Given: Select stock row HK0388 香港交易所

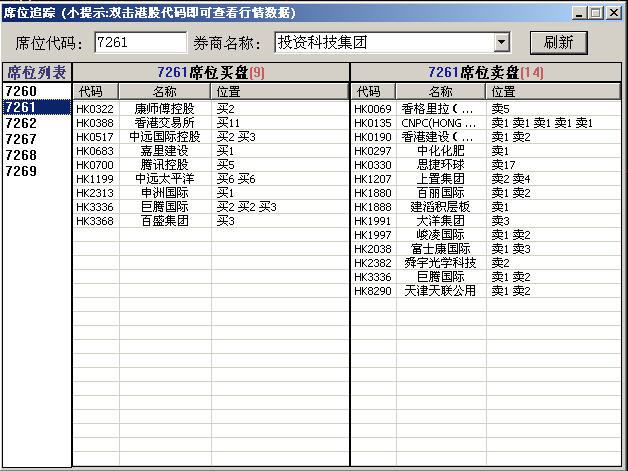Looking at the screenshot, I should coord(160,123).
